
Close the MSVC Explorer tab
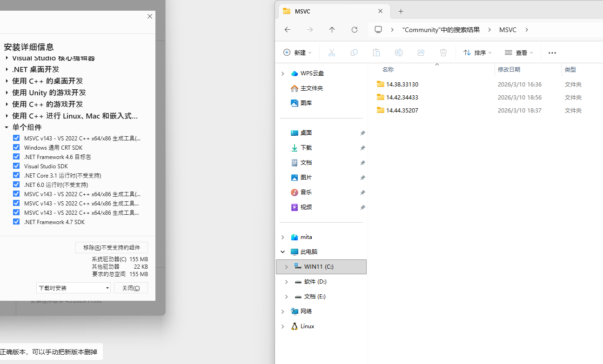pos(381,11)
